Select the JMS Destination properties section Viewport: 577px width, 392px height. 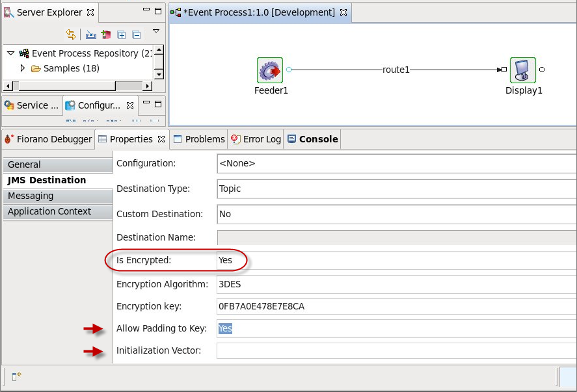(58, 180)
